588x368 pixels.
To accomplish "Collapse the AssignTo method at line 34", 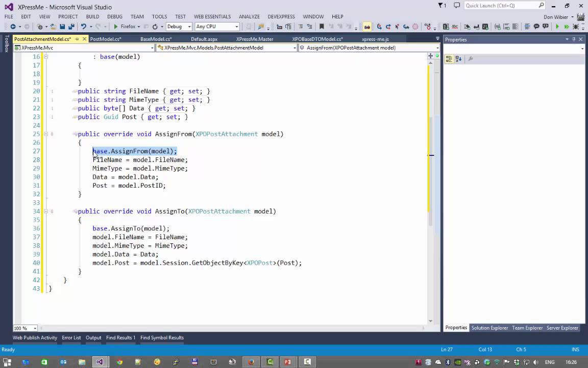I will click(x=46, y=212).
